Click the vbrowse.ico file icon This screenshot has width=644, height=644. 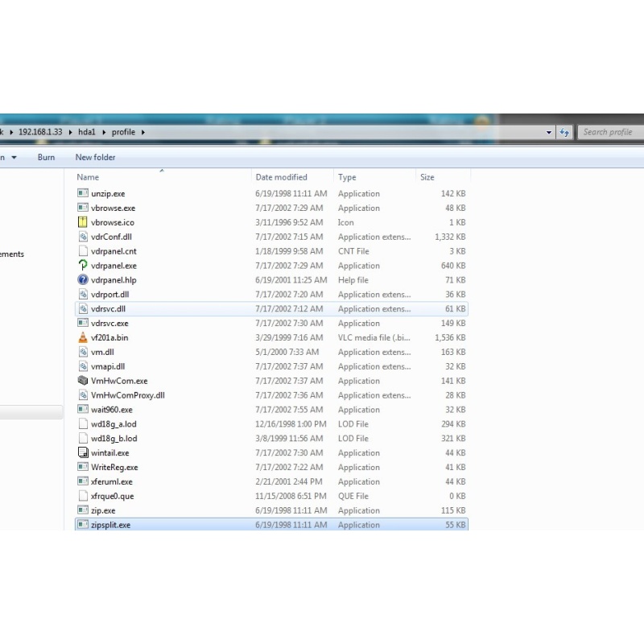tap(83, 222)
